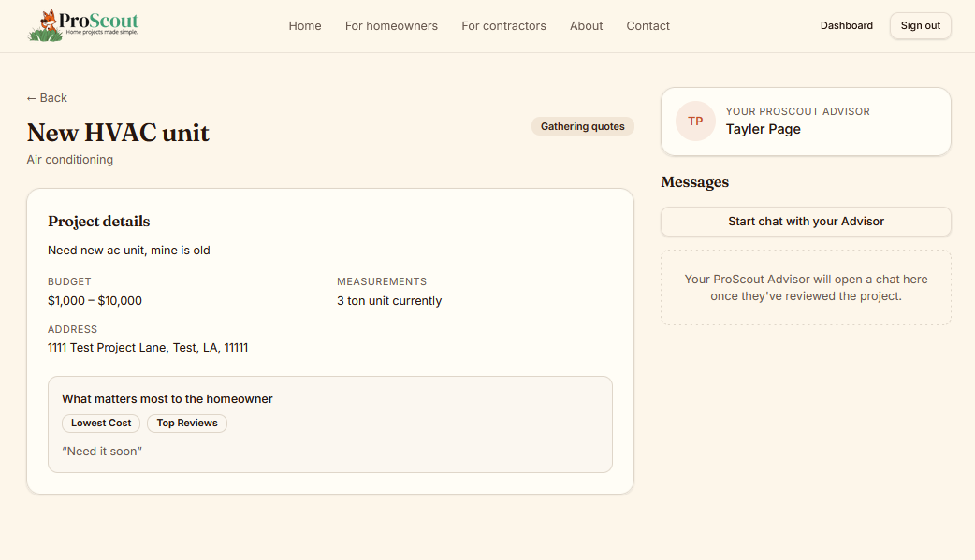The width and height of the screenshot is (975, 560).
Task: Click '3 ton unit currently' measurement
Action: [389, 301]
